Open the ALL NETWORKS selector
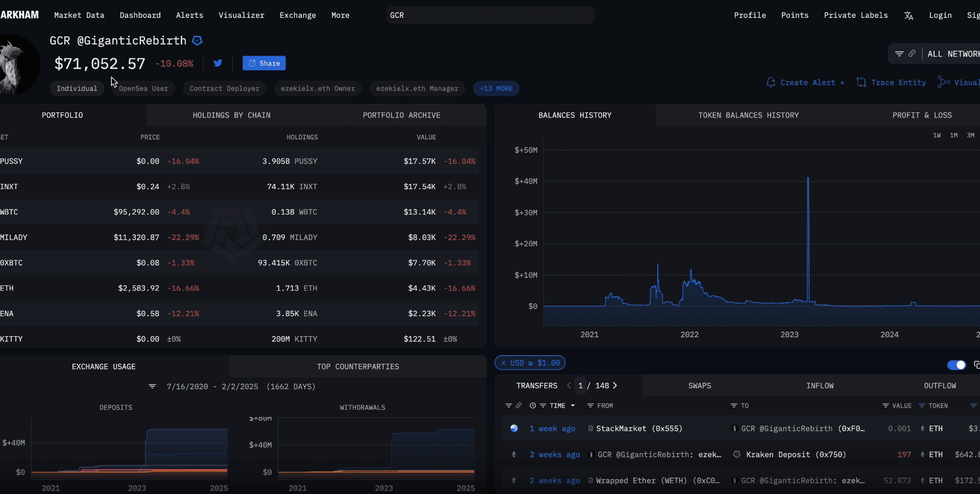This screenshot has width=980, height=494. tap(953, 54)
